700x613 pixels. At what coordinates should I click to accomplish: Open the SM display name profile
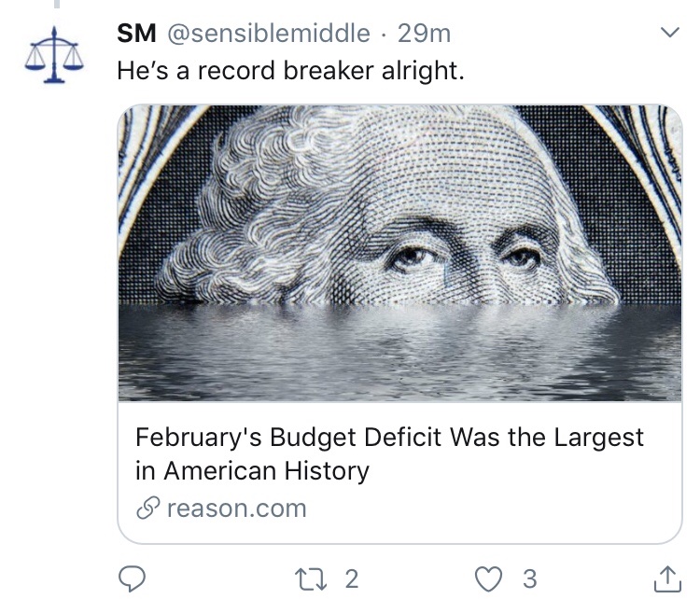136,35
